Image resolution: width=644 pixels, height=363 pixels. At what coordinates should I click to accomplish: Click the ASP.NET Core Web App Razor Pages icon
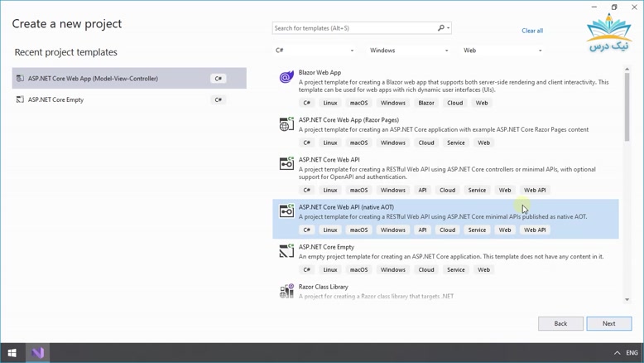coord(286,124)
